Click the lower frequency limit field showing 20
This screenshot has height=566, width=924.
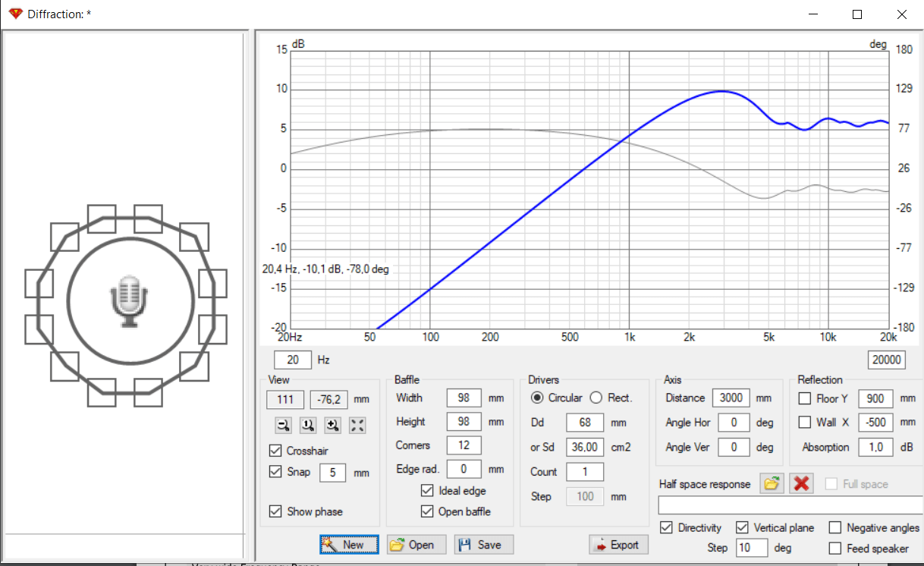pyautogui.click(x=293, y=360)
